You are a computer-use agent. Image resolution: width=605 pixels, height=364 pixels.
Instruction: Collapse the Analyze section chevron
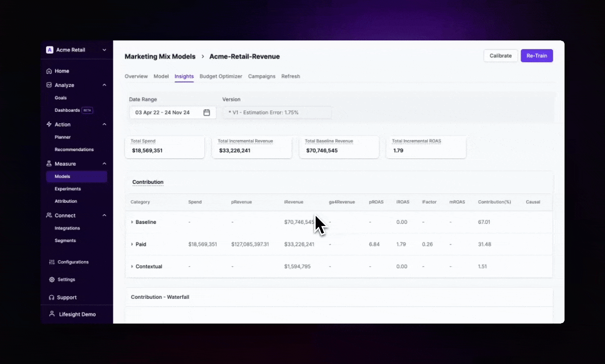tap(104, 85)
